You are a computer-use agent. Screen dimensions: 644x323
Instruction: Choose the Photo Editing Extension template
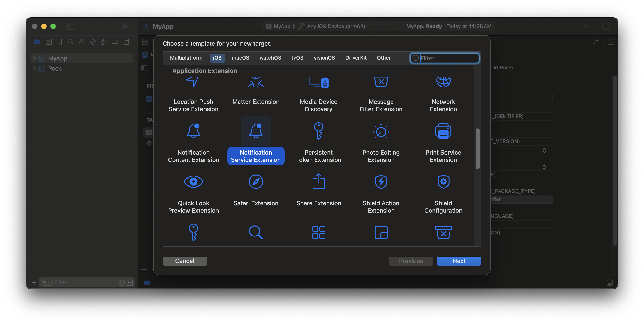pyautogui.click(x=381, y=144)
